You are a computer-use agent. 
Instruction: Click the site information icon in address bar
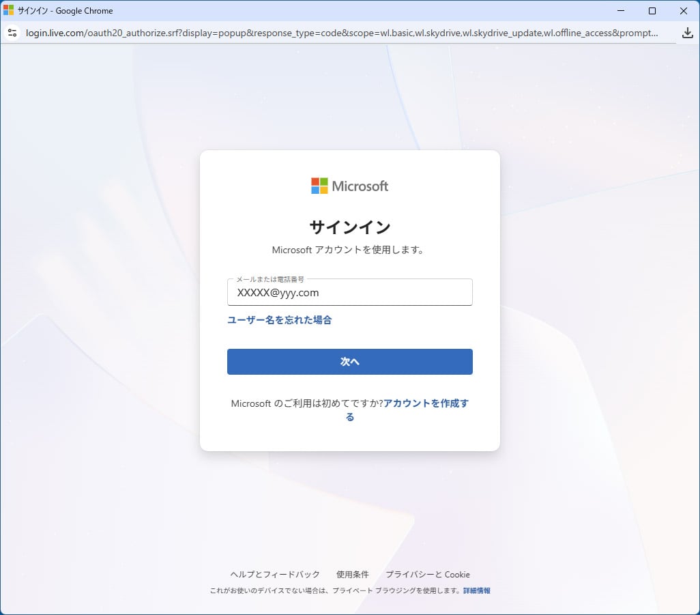[x=12, y=33]
